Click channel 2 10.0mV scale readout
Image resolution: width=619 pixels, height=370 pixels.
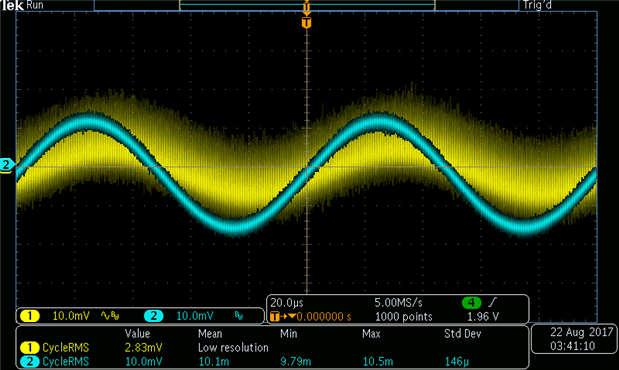coord(195,316)
